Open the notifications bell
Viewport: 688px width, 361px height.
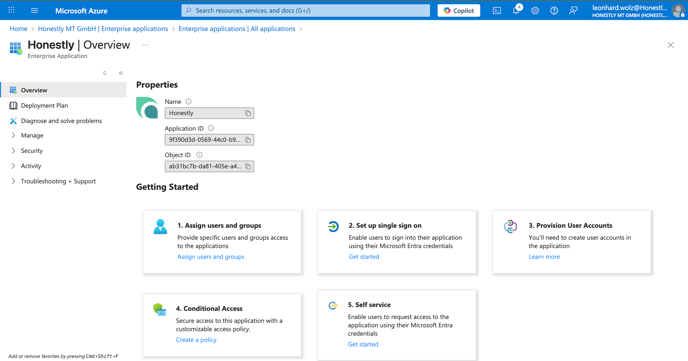(x=516, y=10)
